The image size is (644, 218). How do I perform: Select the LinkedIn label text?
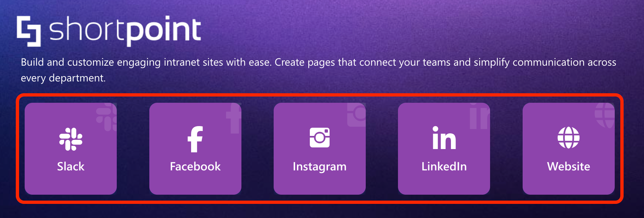point(444,166)
